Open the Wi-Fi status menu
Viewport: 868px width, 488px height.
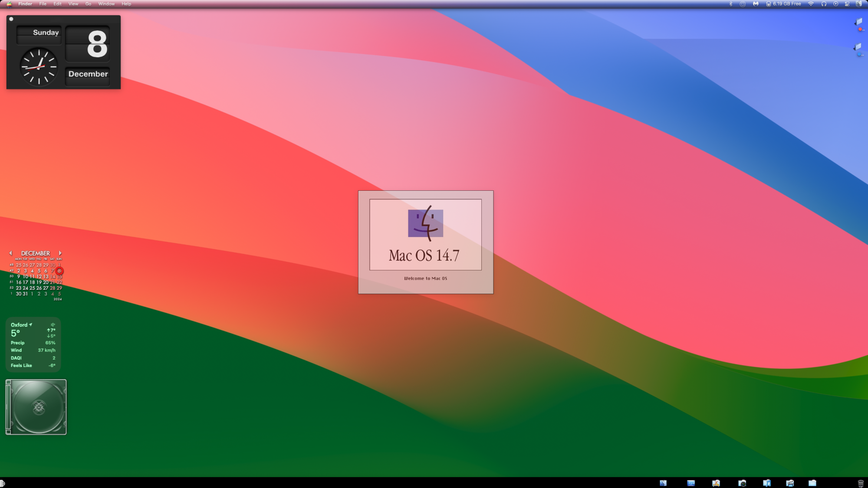point(811,4)
